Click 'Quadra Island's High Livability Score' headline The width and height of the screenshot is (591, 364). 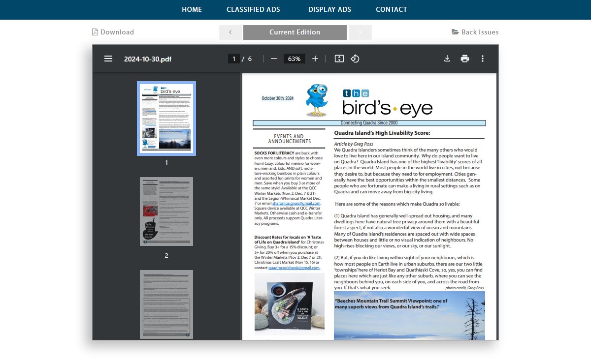pos(382,133)
